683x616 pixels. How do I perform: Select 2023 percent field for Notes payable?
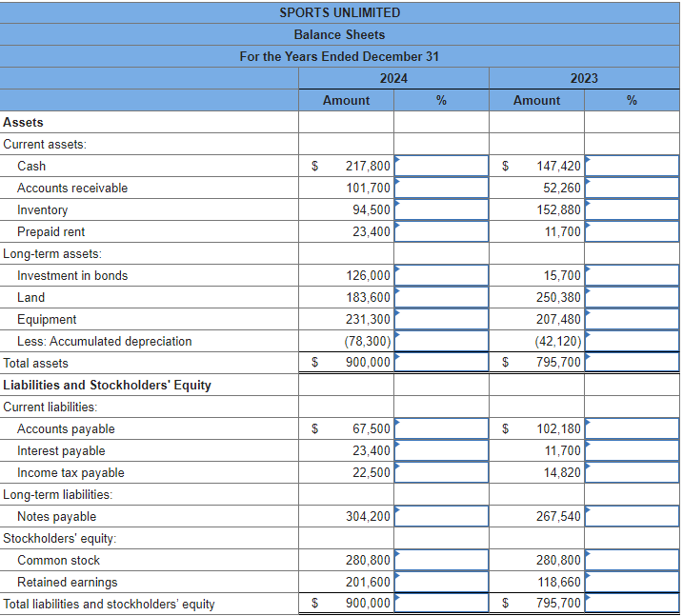[x=632, y=516]
